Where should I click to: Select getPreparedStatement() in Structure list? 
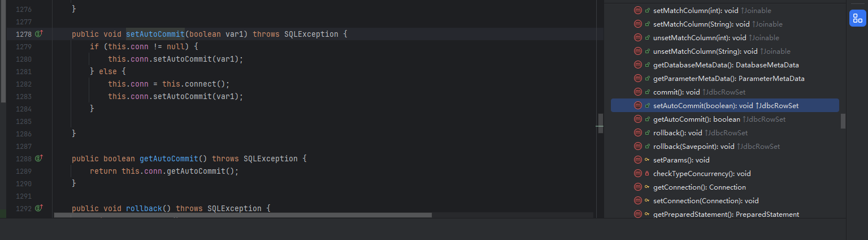click(726, 215)
